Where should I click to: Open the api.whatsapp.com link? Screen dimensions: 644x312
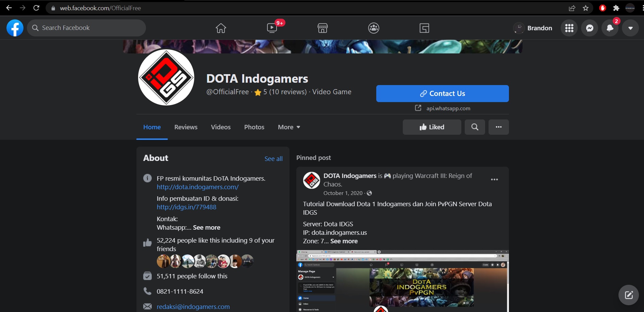coord(448,108)
